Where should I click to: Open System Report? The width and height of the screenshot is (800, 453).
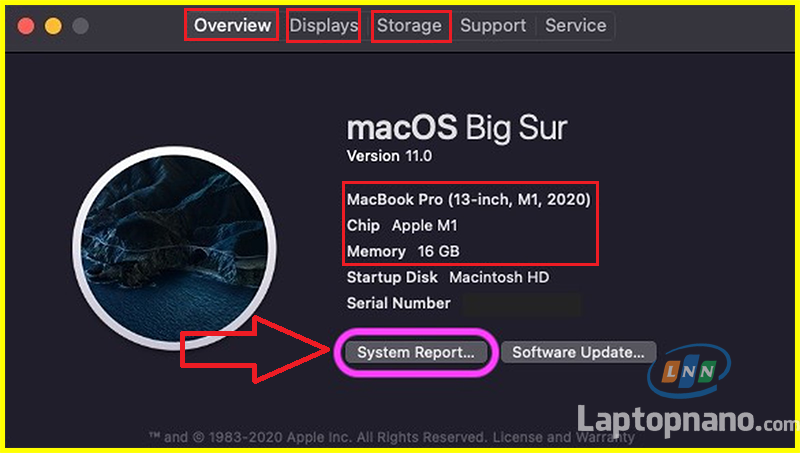pos(416,352)
